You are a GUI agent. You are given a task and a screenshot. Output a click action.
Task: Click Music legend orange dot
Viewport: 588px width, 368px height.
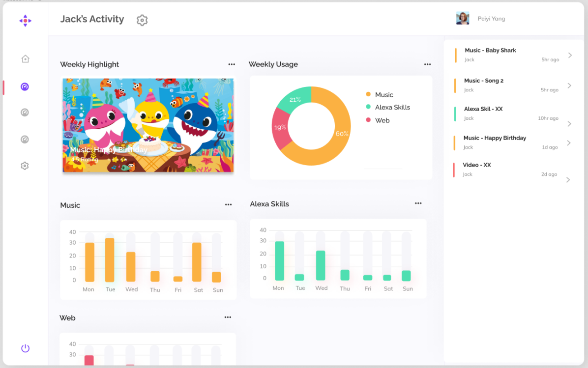click(x=368, y=94)
